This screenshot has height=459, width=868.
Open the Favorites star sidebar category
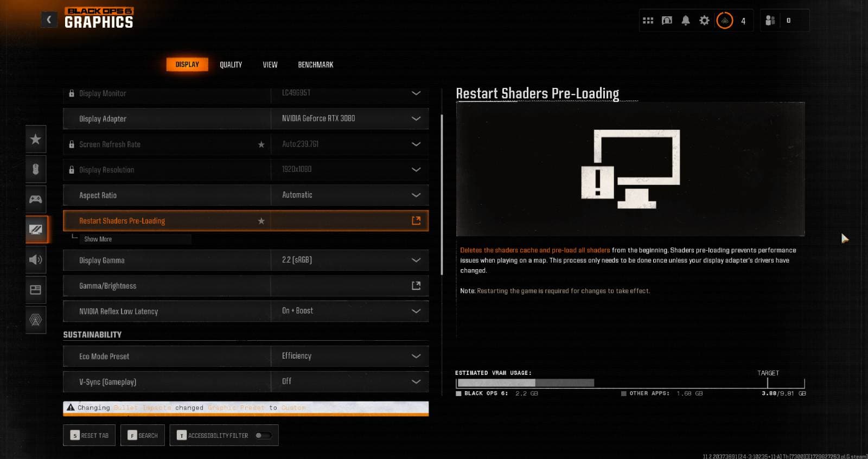(36, 139)
